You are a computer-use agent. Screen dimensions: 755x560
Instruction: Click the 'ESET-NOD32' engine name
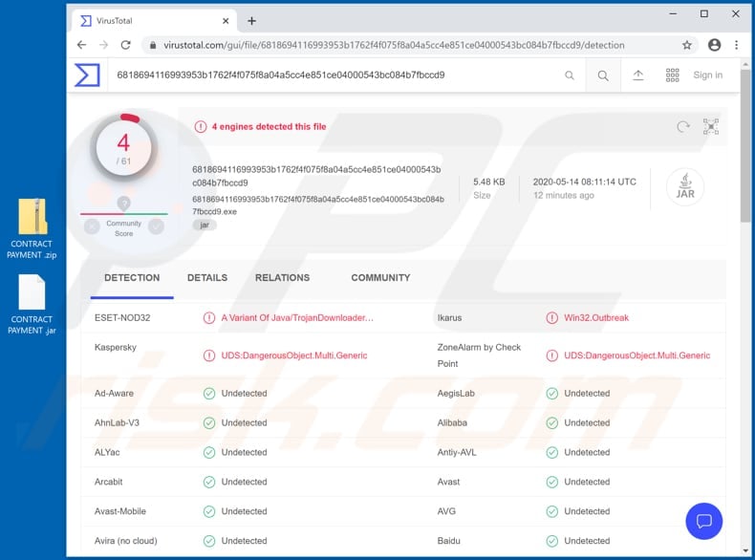[122, 318]
